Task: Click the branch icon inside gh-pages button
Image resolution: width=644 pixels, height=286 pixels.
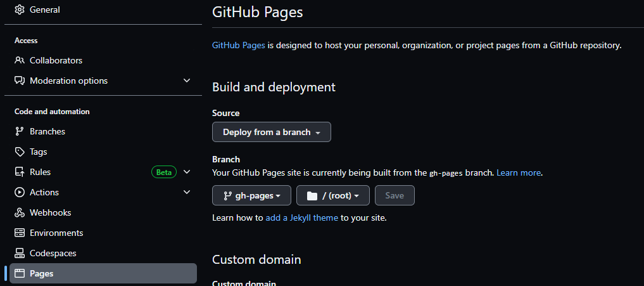Action: (227, 195)
